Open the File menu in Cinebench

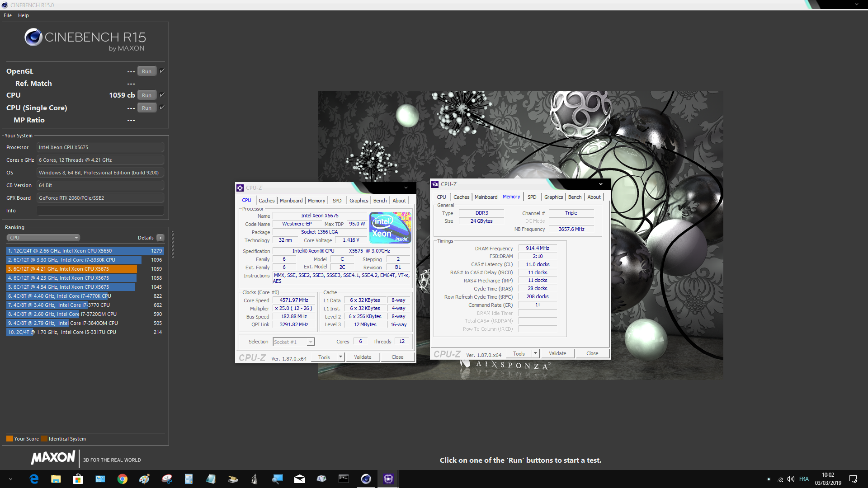click(x=7, y=15)
